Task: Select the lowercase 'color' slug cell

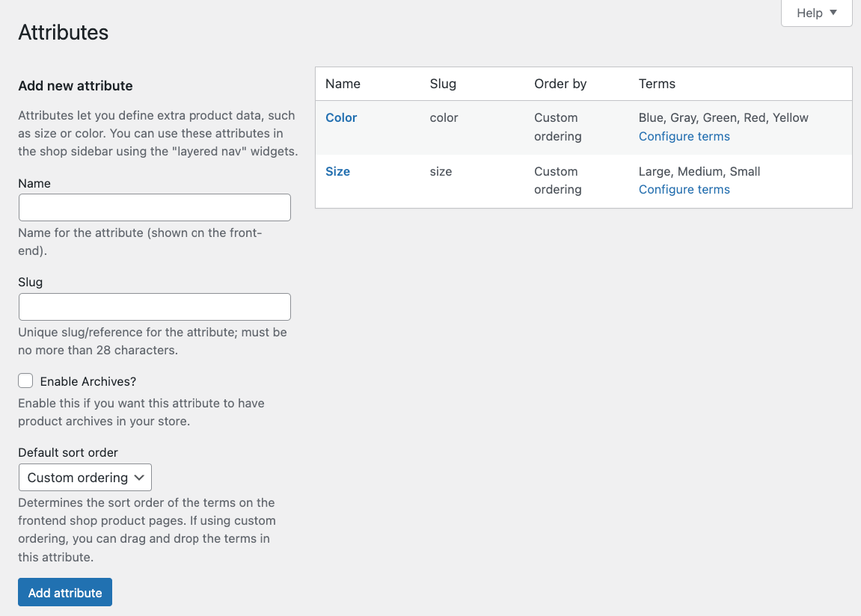Action: click(444, 118)
